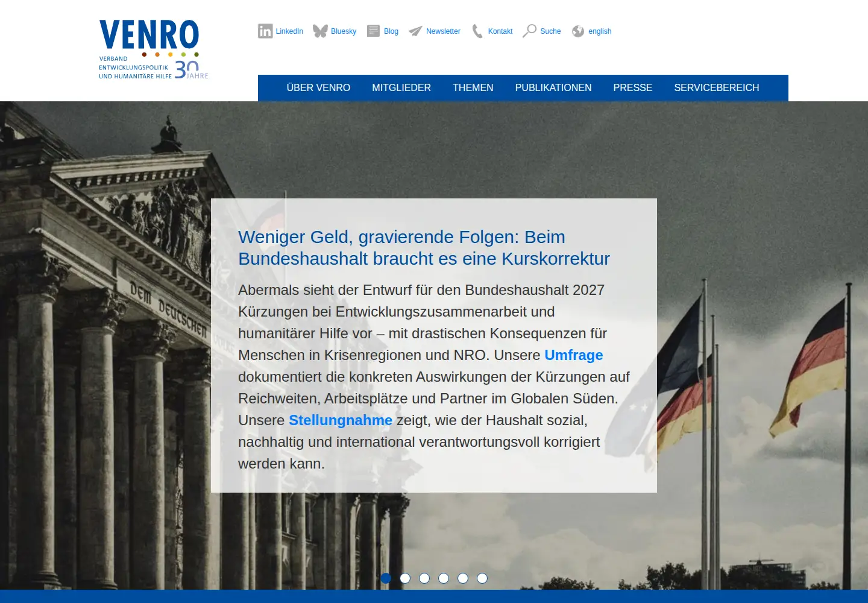Viewport: 868px width, 603px height.
Task: Select the fourth slider dot
Action: [444, 578]
